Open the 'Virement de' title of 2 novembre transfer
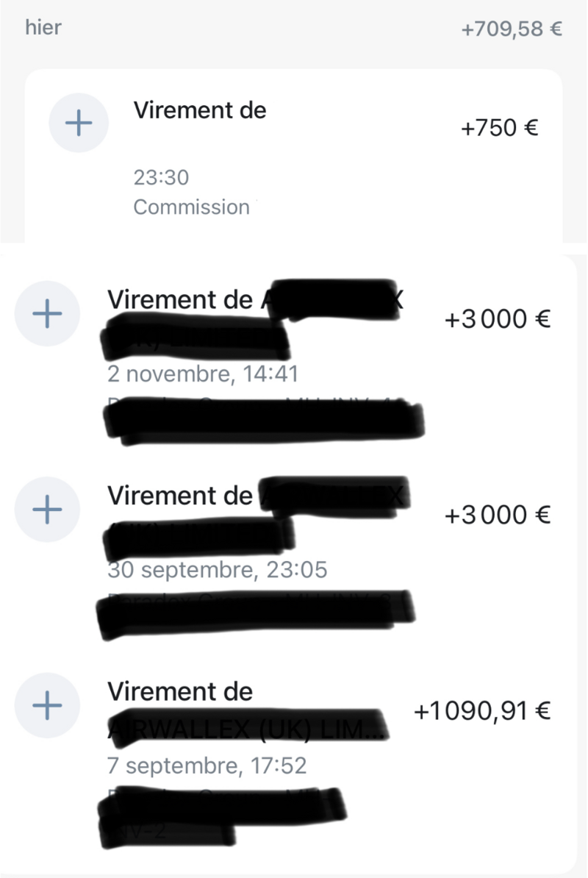The height and width of the screenshot is (878, 588). pos(179,299)
